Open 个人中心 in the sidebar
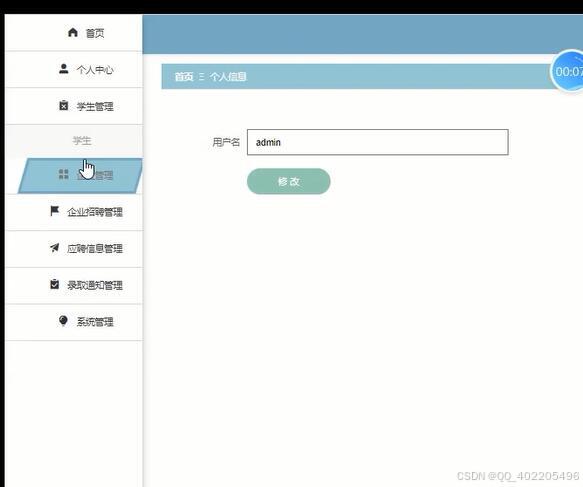 (x=74, y=70)
